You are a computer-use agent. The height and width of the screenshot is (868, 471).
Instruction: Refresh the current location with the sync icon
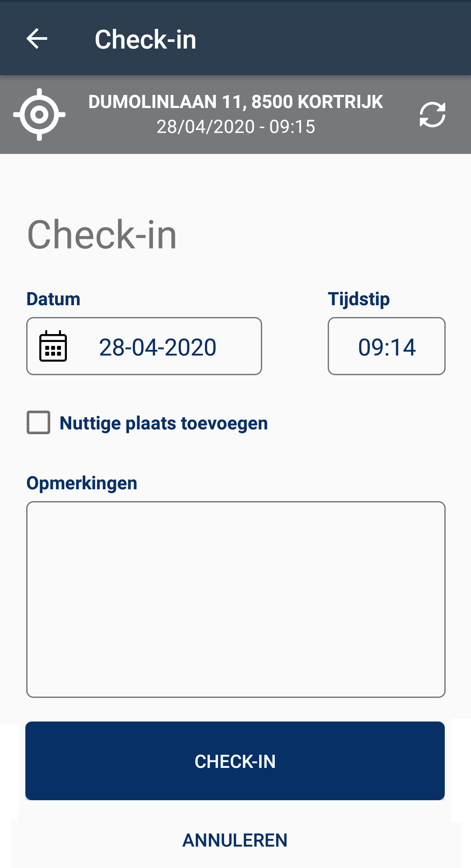(432, 115)
